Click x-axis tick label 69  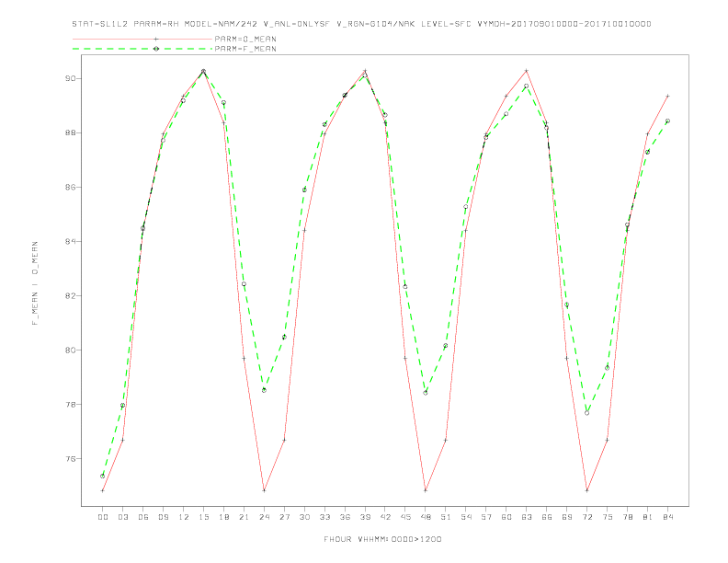click(567, 517)
